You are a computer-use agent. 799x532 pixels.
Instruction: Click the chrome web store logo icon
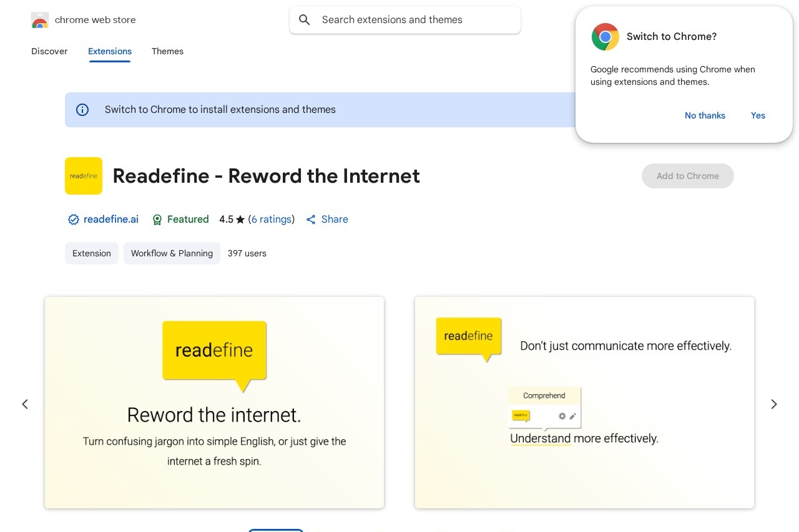(x=40, y=20)
